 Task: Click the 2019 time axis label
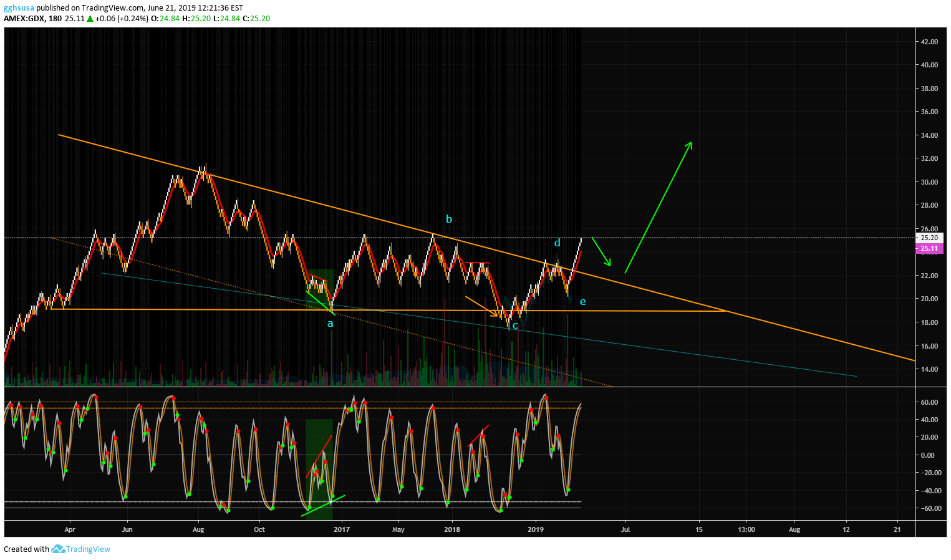point(536,529)
